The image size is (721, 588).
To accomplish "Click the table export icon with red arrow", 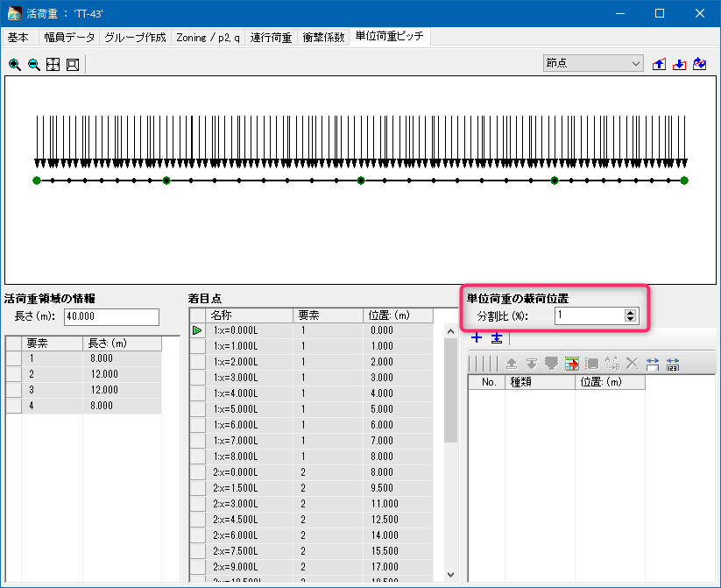I will [x=571, y=364].
